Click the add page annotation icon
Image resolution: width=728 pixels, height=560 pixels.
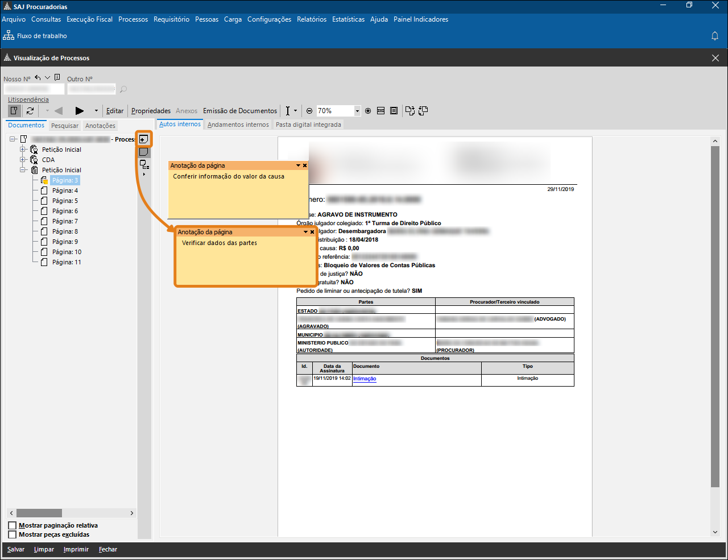144,139
